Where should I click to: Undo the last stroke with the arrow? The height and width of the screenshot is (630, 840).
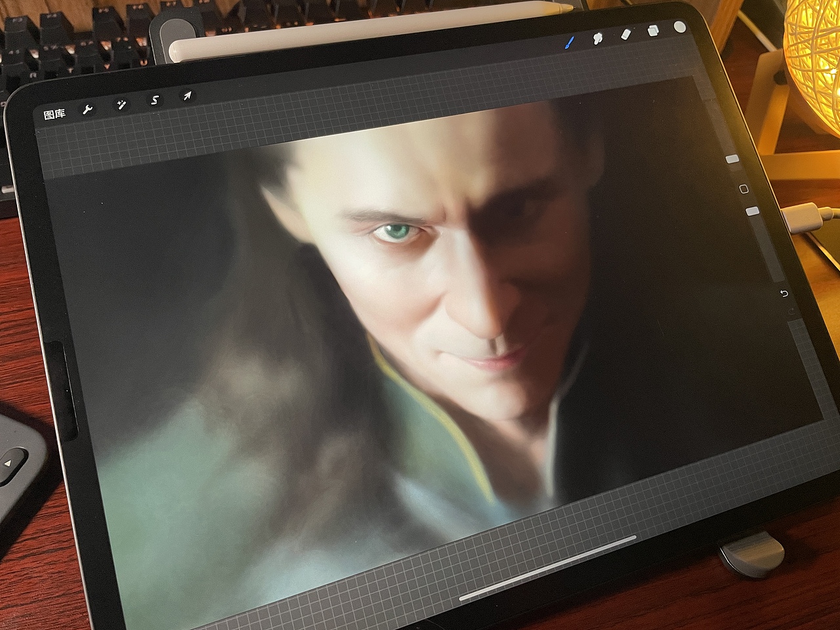click(x=784, y=293)
